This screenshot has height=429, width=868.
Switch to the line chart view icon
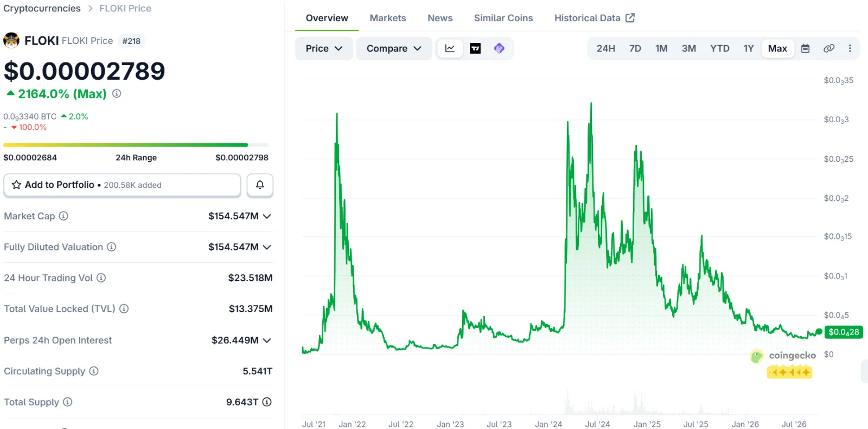(450, 48)
